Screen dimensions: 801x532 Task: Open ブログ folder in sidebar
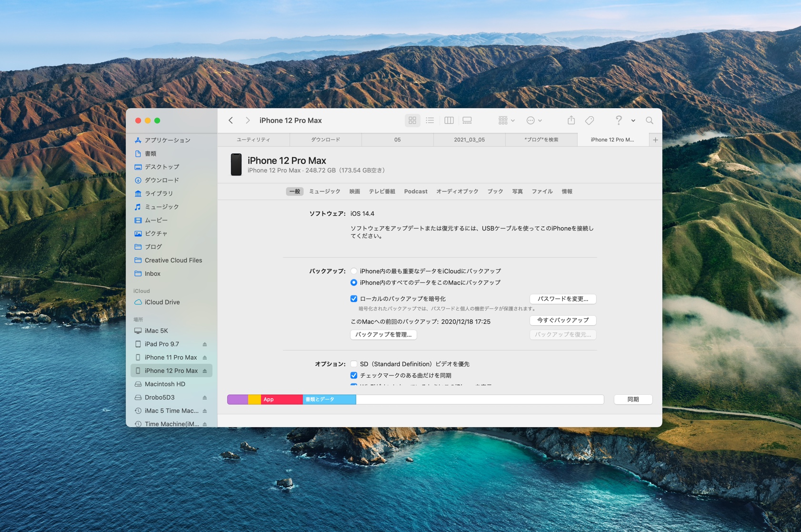point(171,247)
